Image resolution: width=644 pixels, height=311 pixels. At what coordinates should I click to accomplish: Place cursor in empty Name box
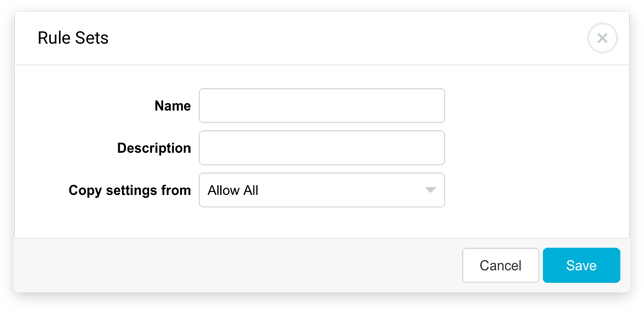pos(322,106)
